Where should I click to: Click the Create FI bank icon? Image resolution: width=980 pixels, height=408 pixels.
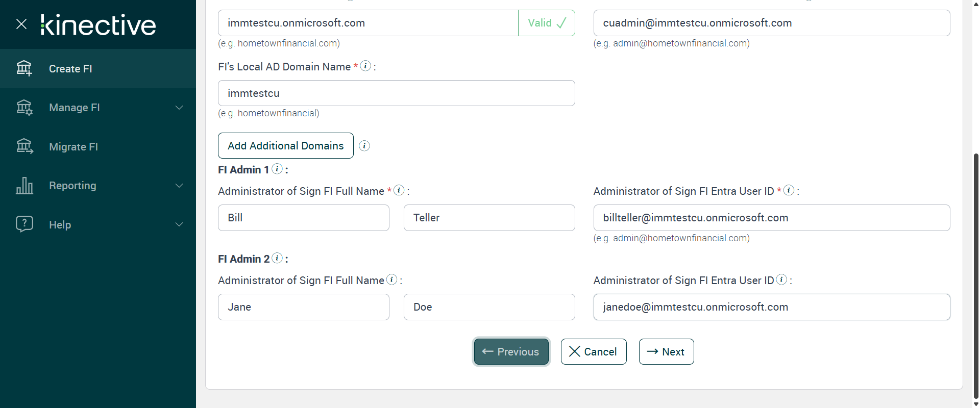pos(24,68)
